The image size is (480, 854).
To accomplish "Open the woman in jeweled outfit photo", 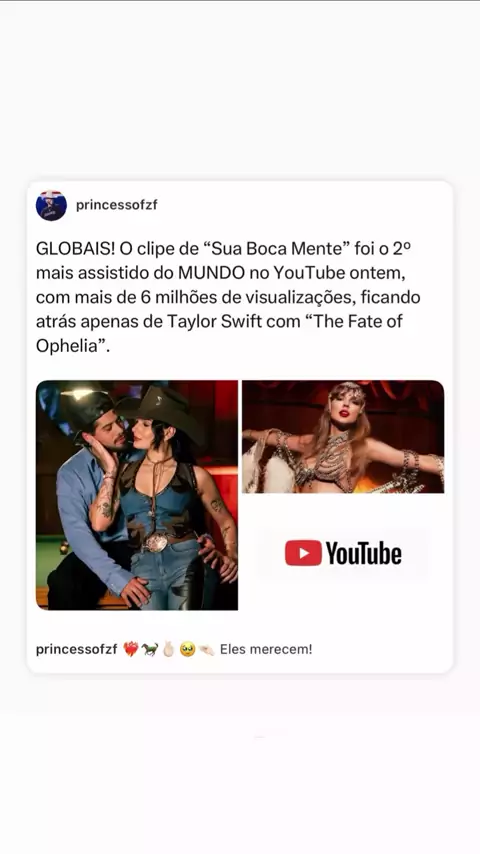I will pos(343,437).
